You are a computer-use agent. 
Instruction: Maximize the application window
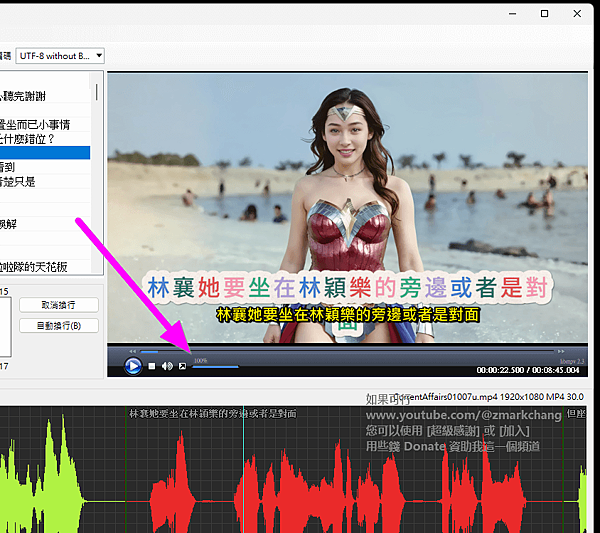coord(544,13)
